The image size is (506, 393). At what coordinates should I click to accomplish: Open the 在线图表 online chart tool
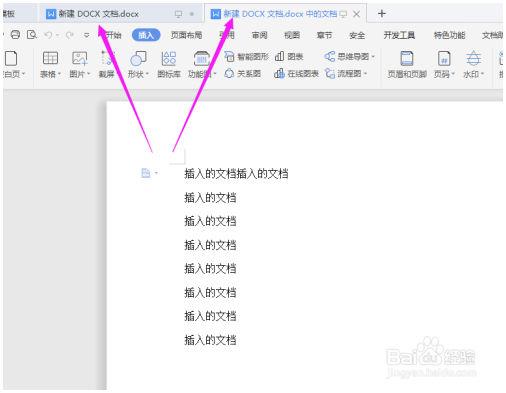pos(296,73)
